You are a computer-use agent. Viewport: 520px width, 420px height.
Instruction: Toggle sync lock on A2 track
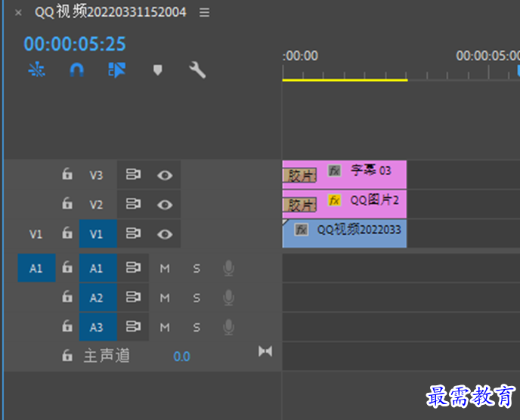pos(133,298)
